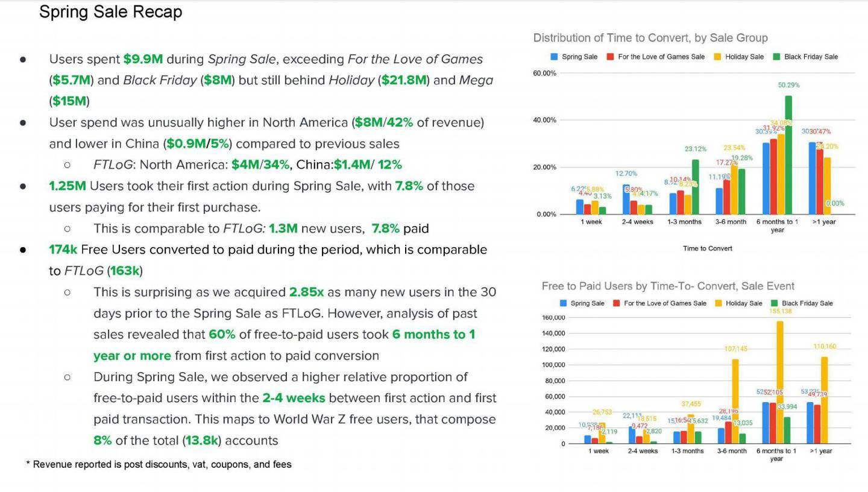Select yellow Holiday Sale legend swatch, top chart
The image size is (868, 492).
coord(718,57)
